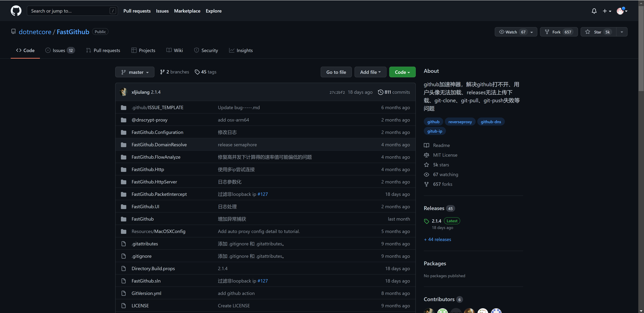Select the FastGithub.Http folder icon
The height and width of the screenshot is (313, 644).
(x=123, y=169)
